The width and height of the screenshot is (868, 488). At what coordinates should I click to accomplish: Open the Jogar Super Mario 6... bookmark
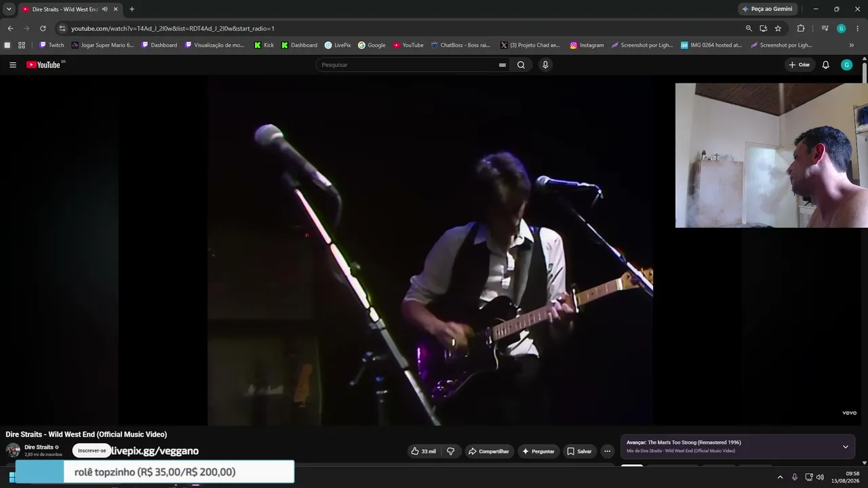(102, 45)
